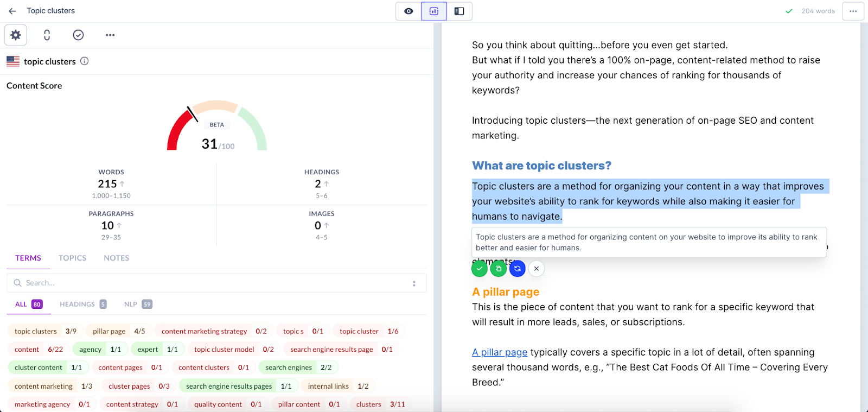
Task: Click the content score gauge
Action: (x=217, y=126)
